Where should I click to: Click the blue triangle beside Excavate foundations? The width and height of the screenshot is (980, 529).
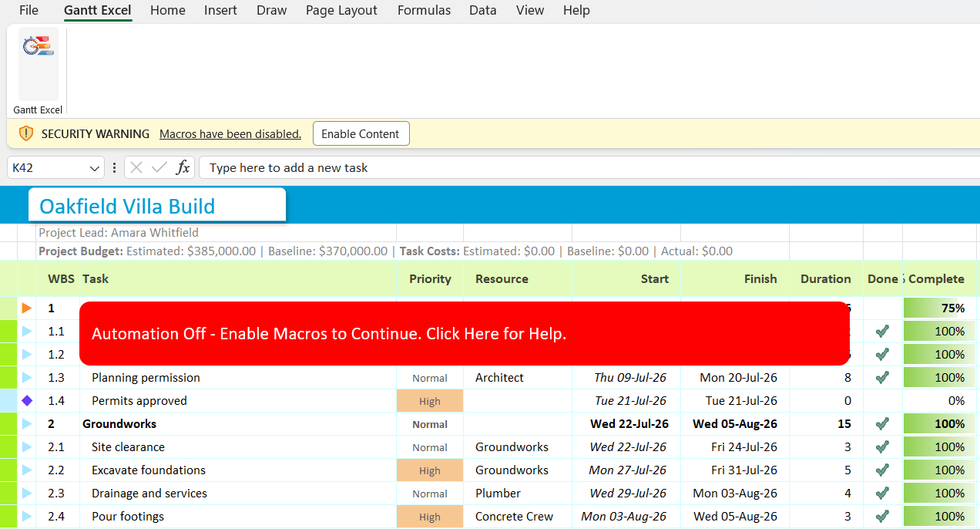pyautogui.click(x=27, y=470)
